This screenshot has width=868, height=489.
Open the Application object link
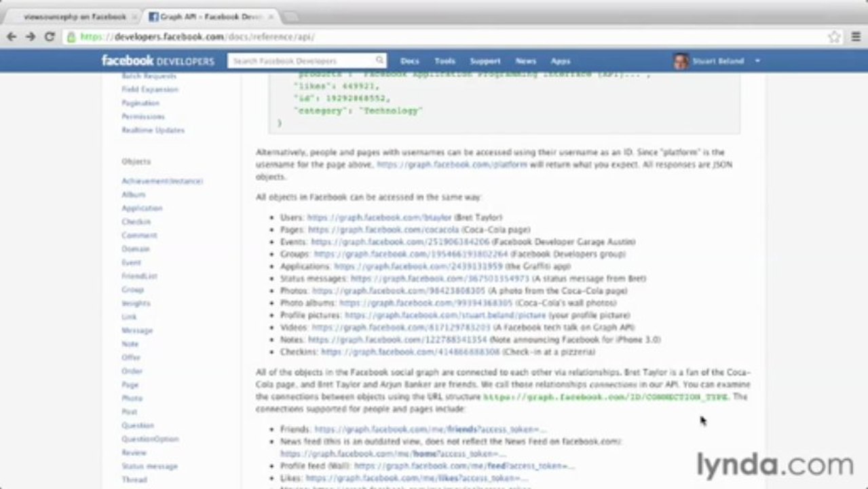(x=142, y=209)
